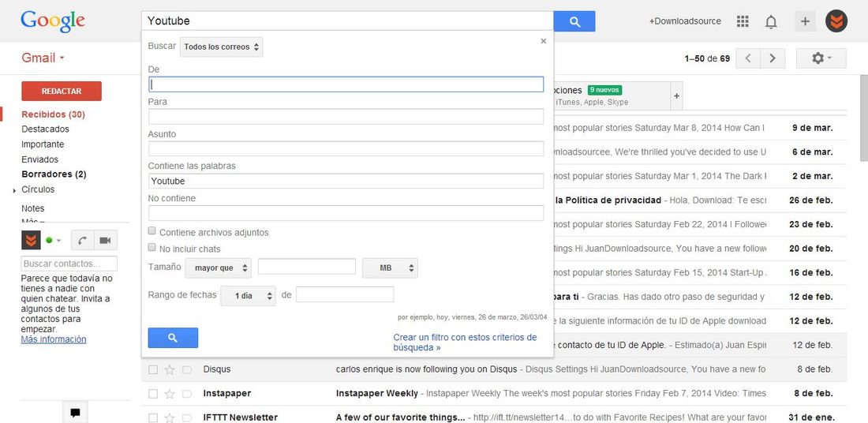The image size is (868, 423).
Task: Close the advanced search panel with X
Action: 543,41
